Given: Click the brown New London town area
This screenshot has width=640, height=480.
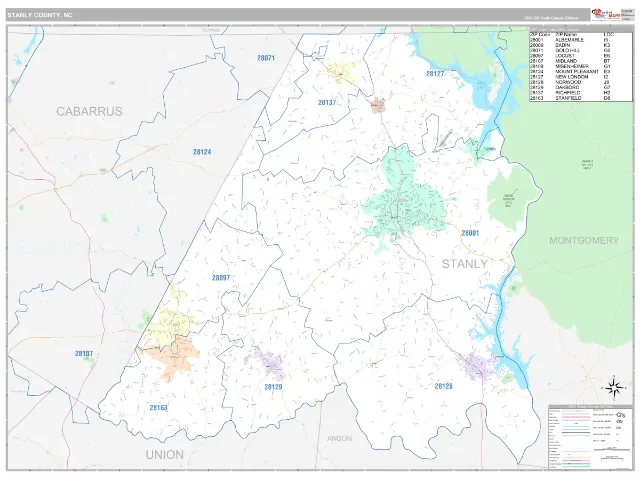Looking at the screenshot, I should [x=378, y=105].
